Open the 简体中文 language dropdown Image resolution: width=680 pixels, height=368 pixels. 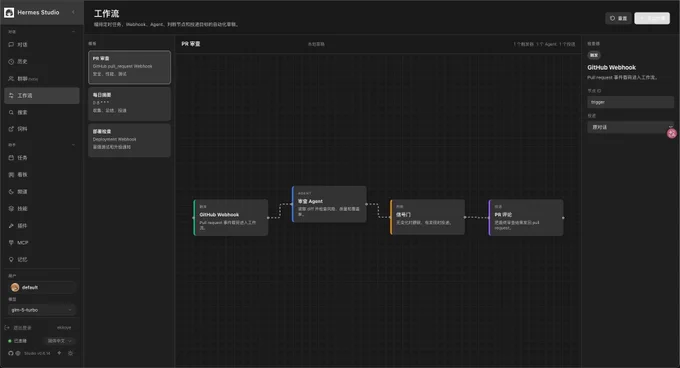pyautogui.click(x=59, y=341)
